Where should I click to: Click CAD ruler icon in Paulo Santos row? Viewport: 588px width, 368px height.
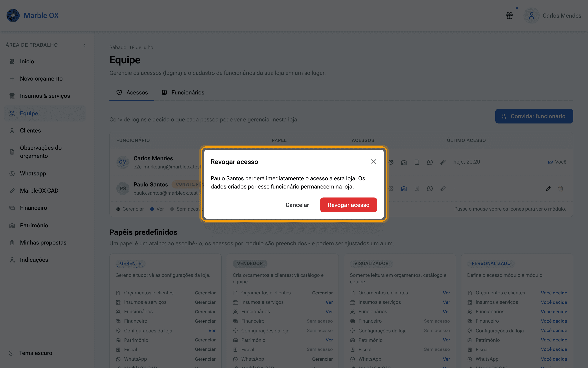pyautogui.click(x=443, y=189)
